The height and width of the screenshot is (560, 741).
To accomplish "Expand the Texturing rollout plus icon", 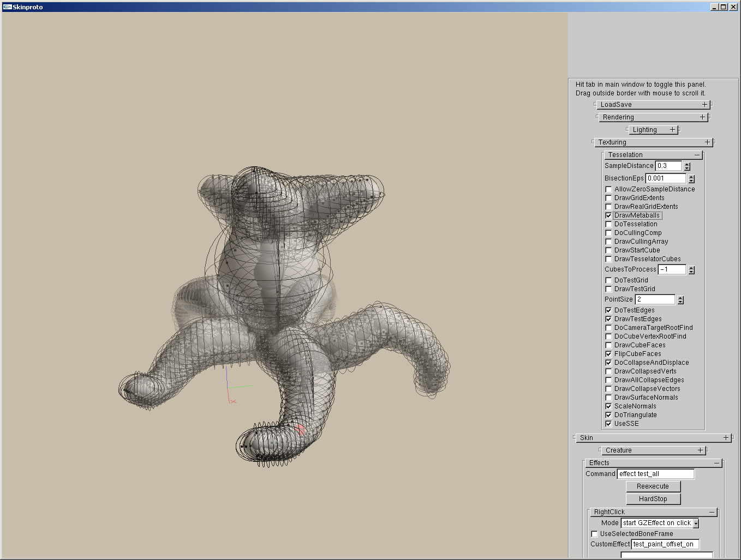I will pyautogui.click(x=707, y=142).
